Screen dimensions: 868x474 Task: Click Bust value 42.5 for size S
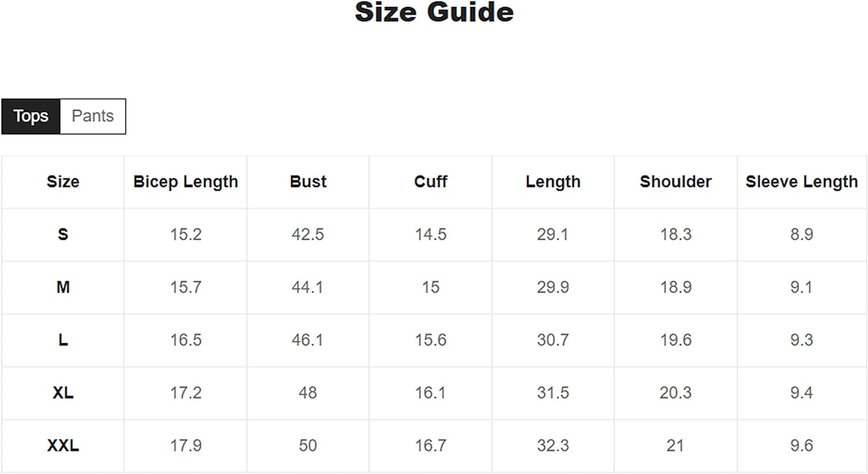tap(308, 234)
